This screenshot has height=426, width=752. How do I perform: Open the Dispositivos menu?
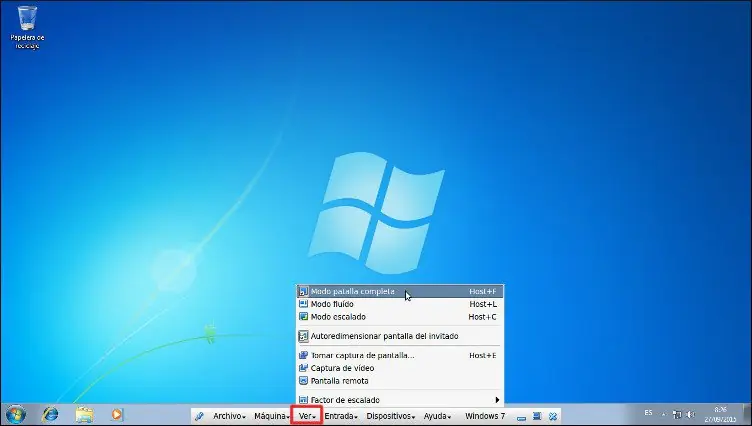coord(390,416)
